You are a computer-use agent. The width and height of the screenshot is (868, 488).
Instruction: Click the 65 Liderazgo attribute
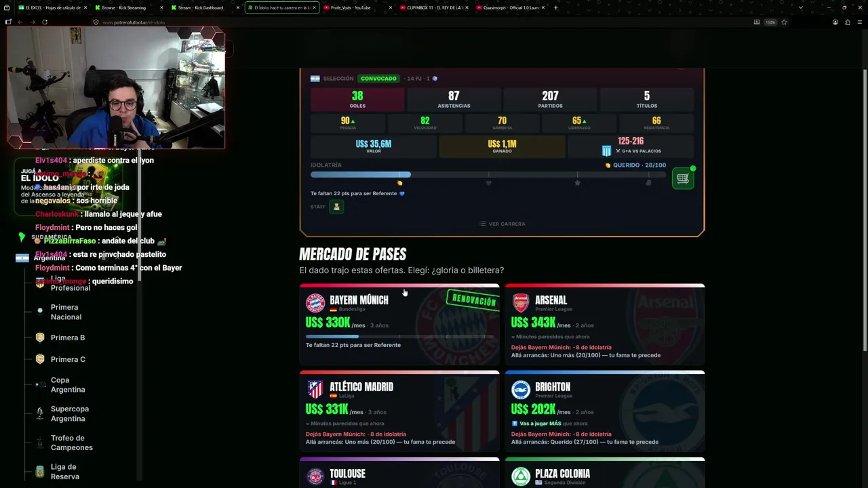[579, 123]
